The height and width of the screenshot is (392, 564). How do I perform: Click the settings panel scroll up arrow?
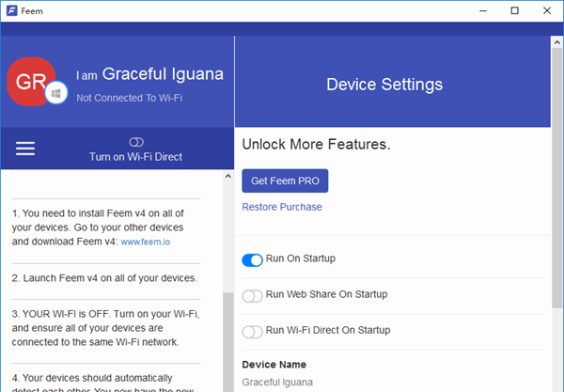point(557,42)
